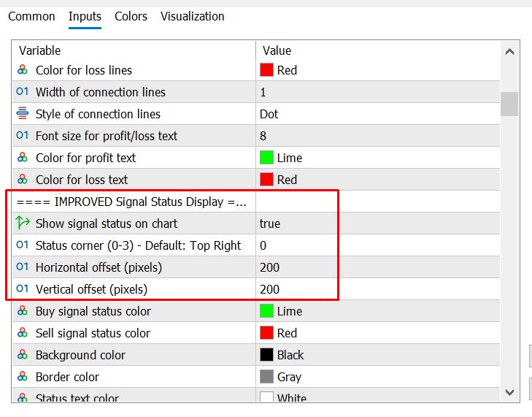The height and width of the screenshot is (417, 532).
Task: Select the 'Color for loss text' label
Action: (x=82, y=180)
